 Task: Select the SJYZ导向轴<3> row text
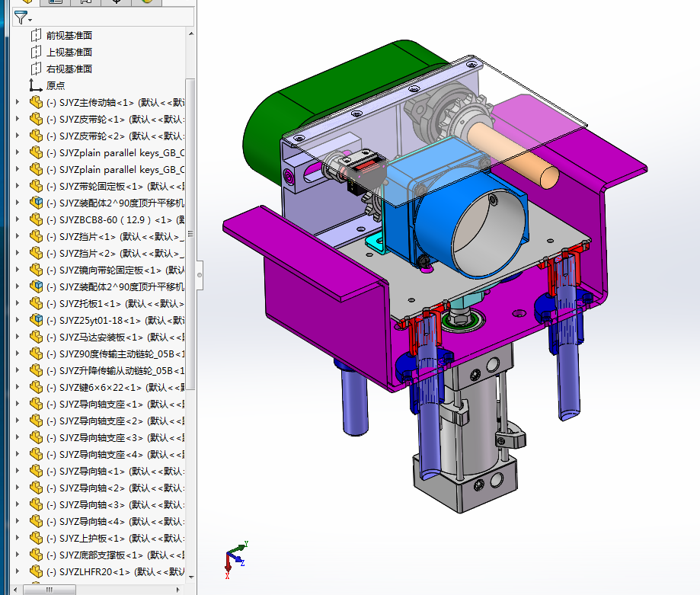115,505
